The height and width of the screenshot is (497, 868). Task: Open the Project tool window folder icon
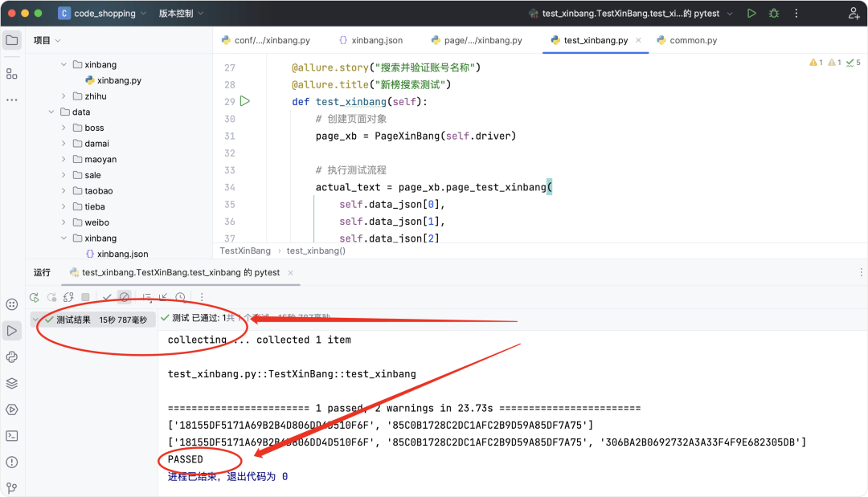click(x=12, y=40)
